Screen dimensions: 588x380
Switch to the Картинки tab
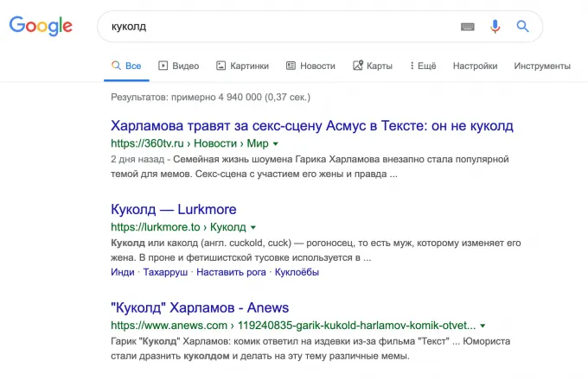coord(242,66)
